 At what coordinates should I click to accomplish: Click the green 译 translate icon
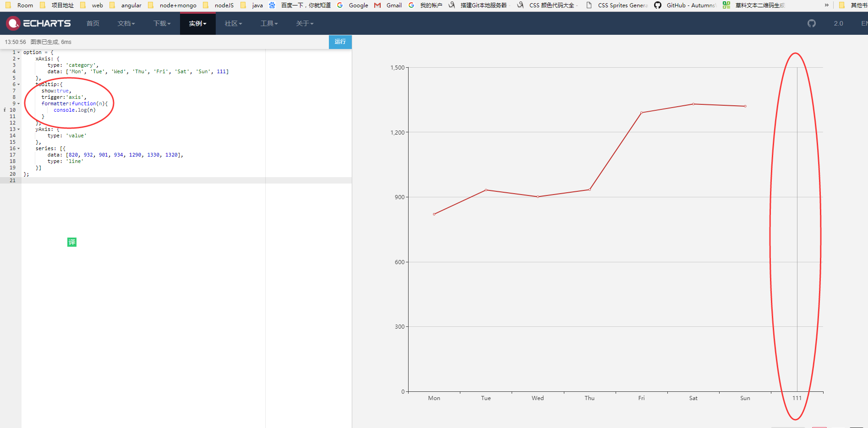[72, 242]
